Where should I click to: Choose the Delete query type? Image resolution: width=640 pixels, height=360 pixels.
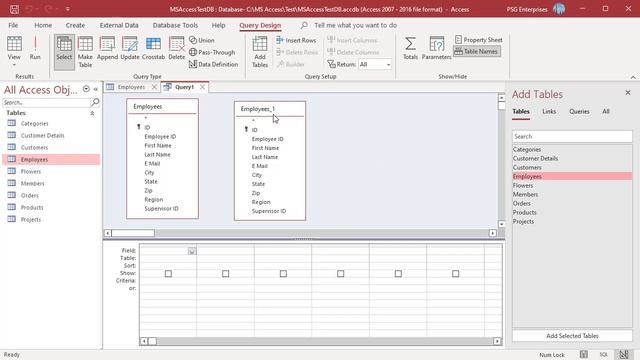click(177, 49)
